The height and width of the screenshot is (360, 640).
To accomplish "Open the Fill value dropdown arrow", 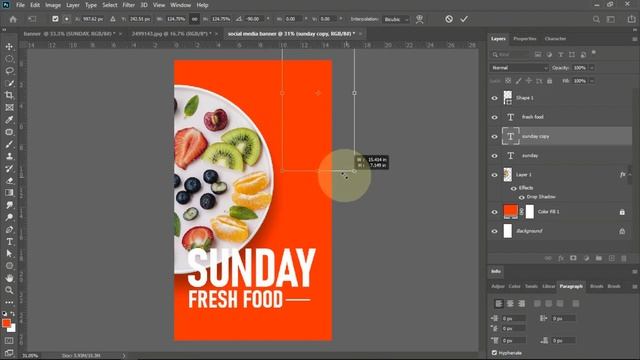I will 591,81.
